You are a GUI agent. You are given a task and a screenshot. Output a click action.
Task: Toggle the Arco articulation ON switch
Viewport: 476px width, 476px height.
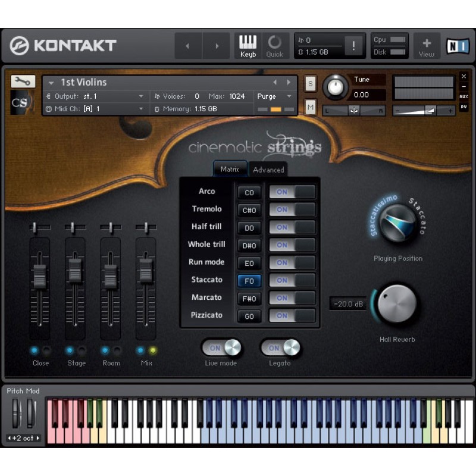click(292, 192)
